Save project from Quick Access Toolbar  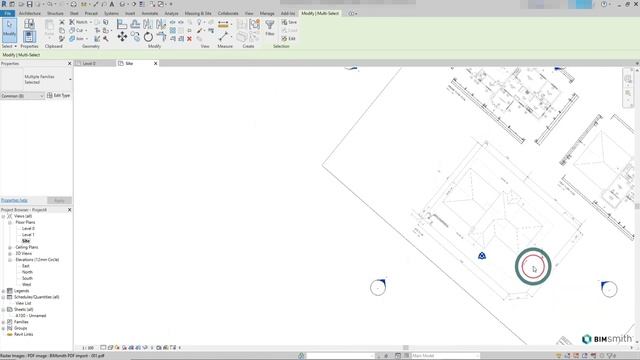[x=29, y=4]
